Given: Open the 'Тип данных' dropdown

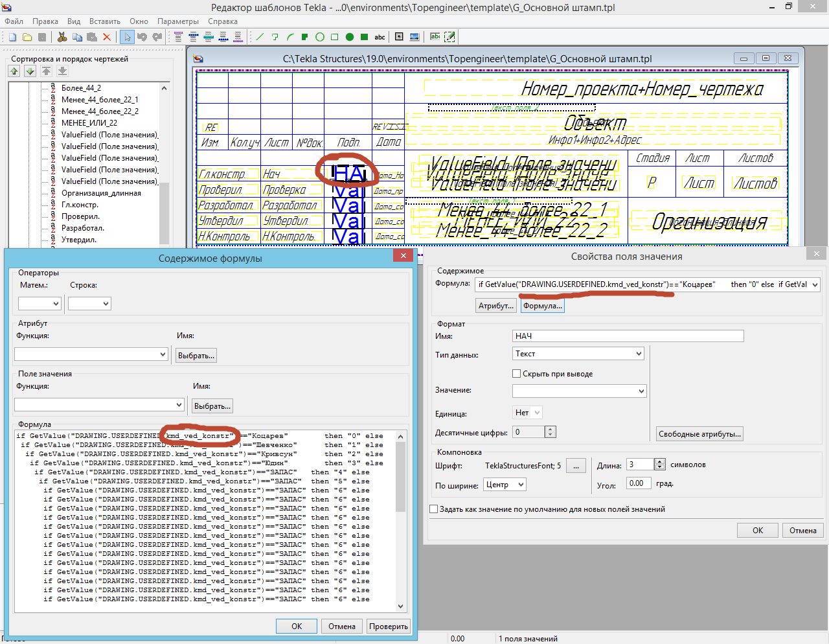Looking at the screenshot, I should click(x=578, y=354).
